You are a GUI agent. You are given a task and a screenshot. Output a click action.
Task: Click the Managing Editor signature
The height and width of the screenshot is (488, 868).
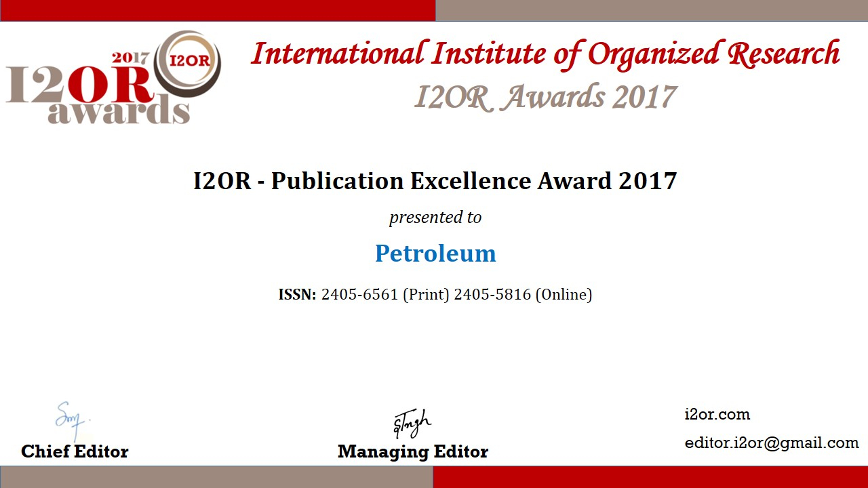(x=412, y=424)
